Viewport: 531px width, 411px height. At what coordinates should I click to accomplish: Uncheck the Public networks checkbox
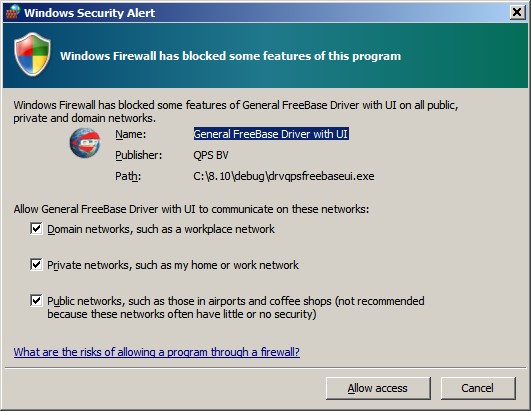click(36, 300)
